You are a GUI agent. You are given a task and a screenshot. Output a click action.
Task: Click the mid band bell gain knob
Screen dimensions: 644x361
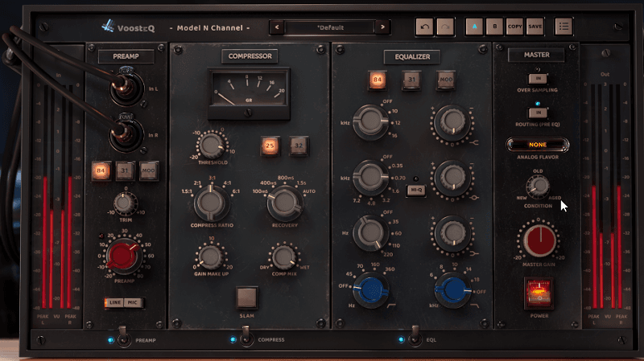(x=452, y=177)
